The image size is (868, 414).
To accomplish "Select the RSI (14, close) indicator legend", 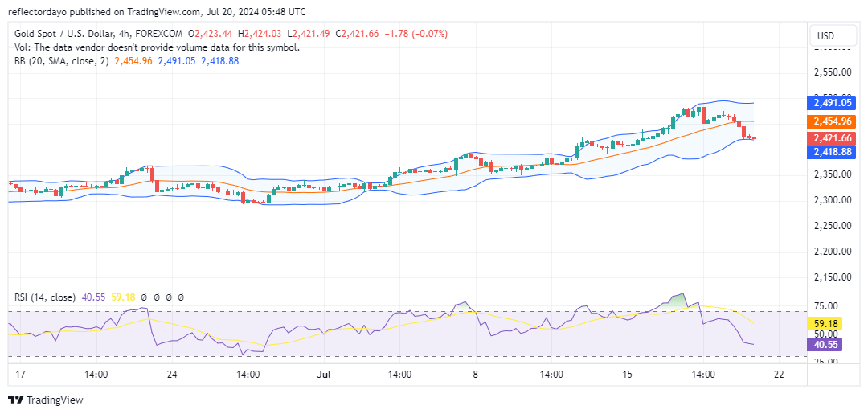I will [x=45, y=297].
